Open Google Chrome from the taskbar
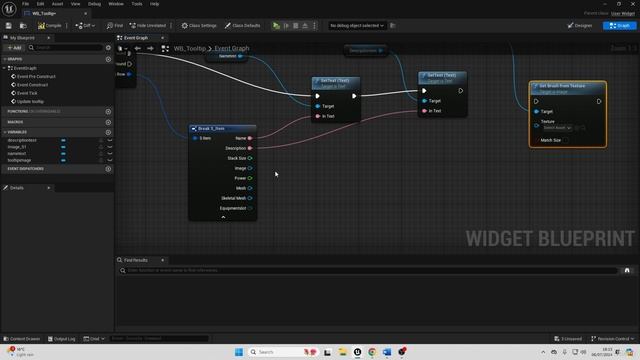This screenshot has width=640, height=360. [372, 352]
